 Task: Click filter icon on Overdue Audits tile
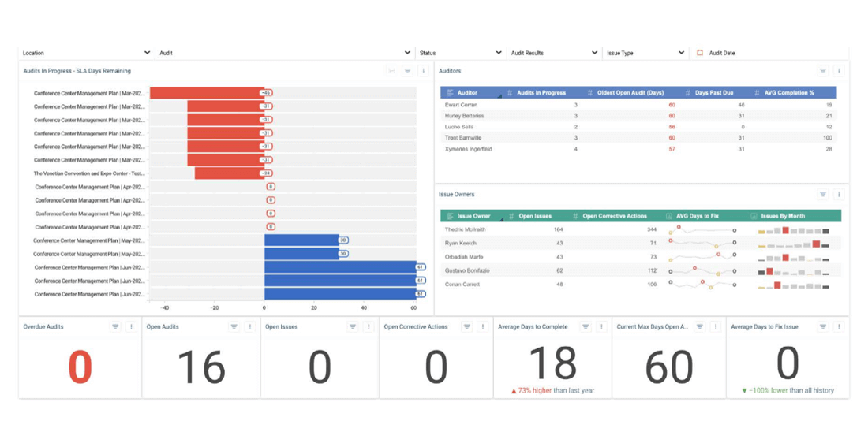115,326
